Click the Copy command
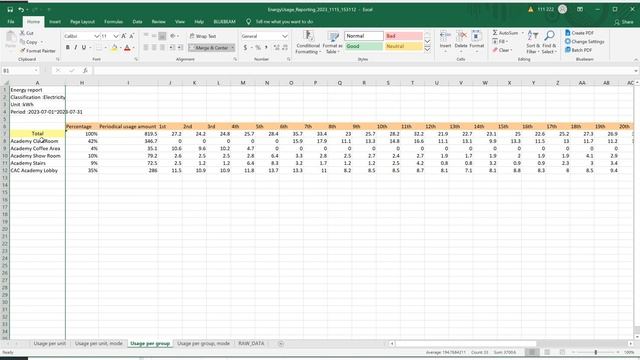This screenshot has height=360, width=640. tap(29, 42)
